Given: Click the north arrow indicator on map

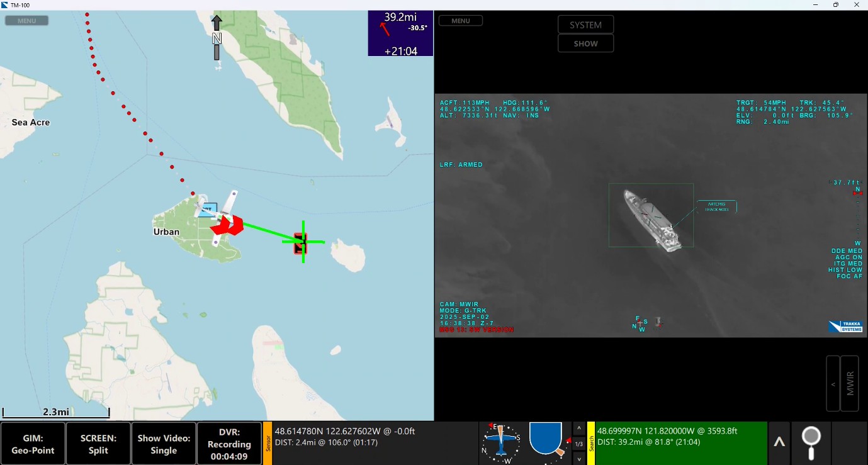Looking at the screenshot, I should (x=217, y=38).
